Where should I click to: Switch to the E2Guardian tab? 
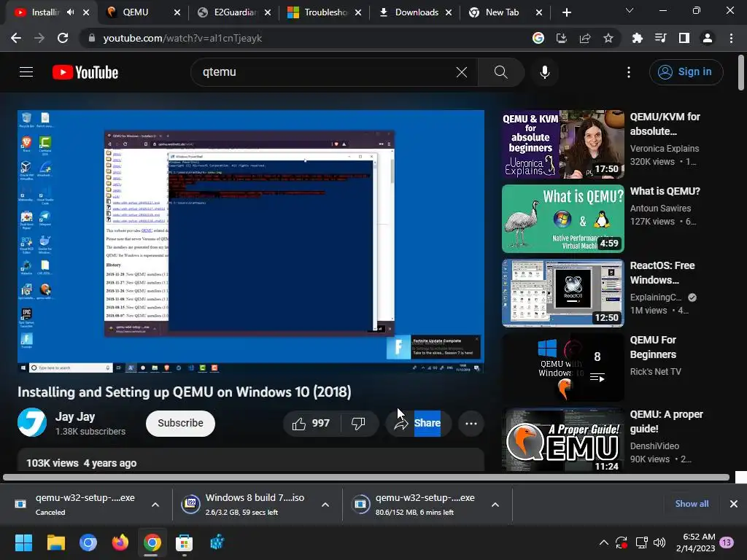tap(234, 12)
